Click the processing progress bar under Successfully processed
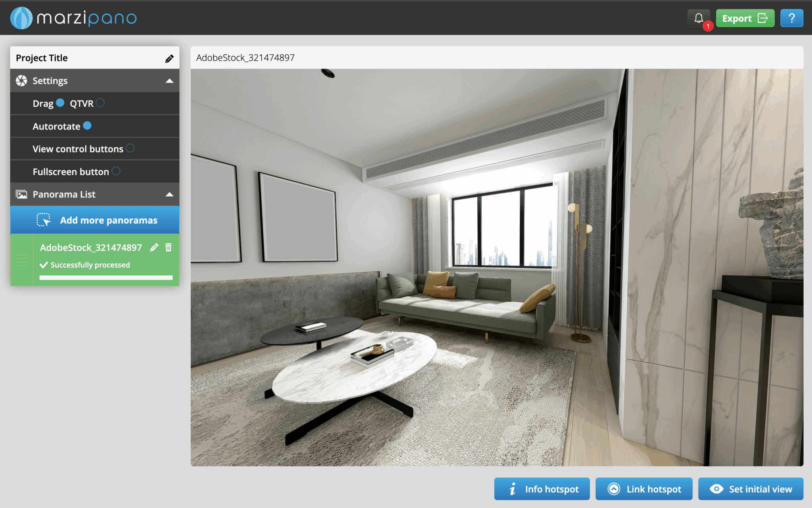Screen dimensions: 812x508 click(105, 277)
